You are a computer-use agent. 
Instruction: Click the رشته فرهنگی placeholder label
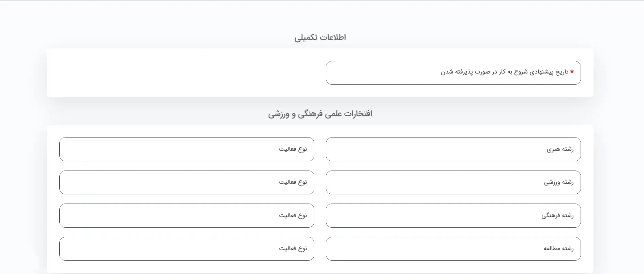[557, 215]
